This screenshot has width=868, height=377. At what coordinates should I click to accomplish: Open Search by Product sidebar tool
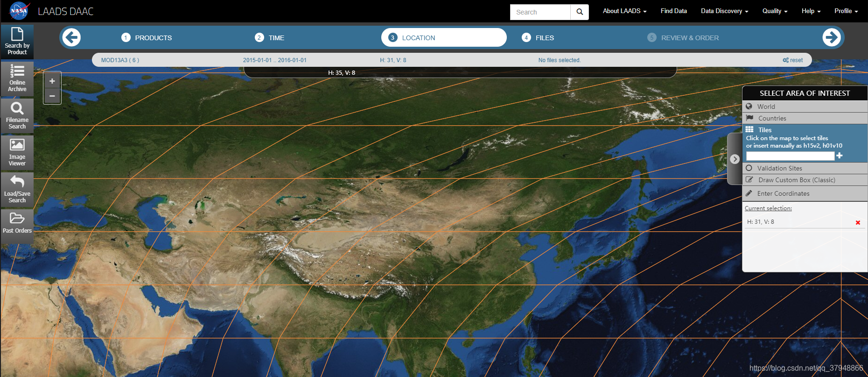(x=17, y=42)
